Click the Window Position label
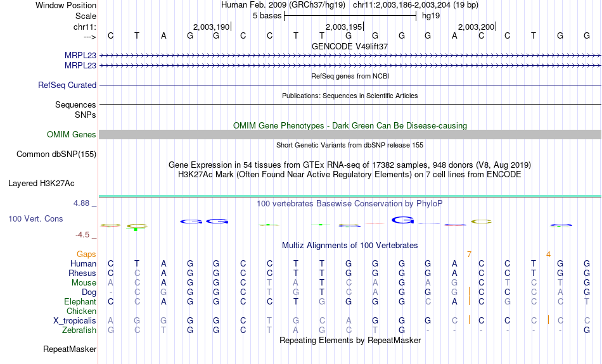 [x=66, y=5]
